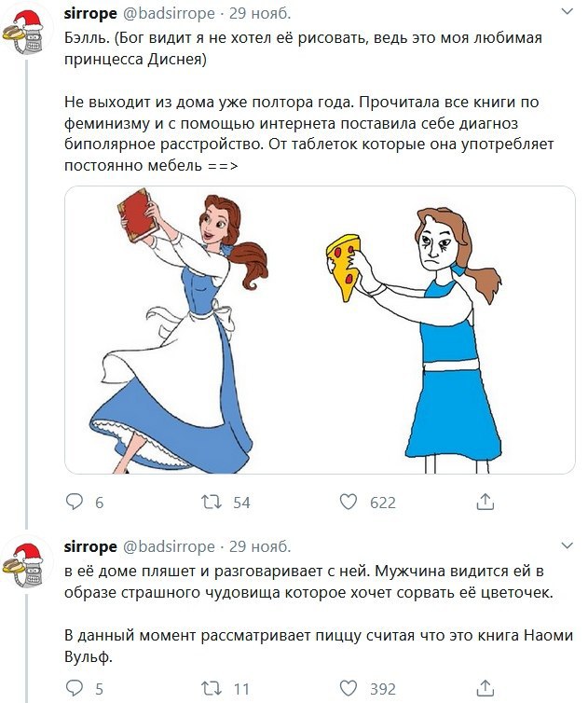The height and width of the screenshot is (703, 588).
Task: Open the attached Belle drawing image
Action: tap(320, 330)
